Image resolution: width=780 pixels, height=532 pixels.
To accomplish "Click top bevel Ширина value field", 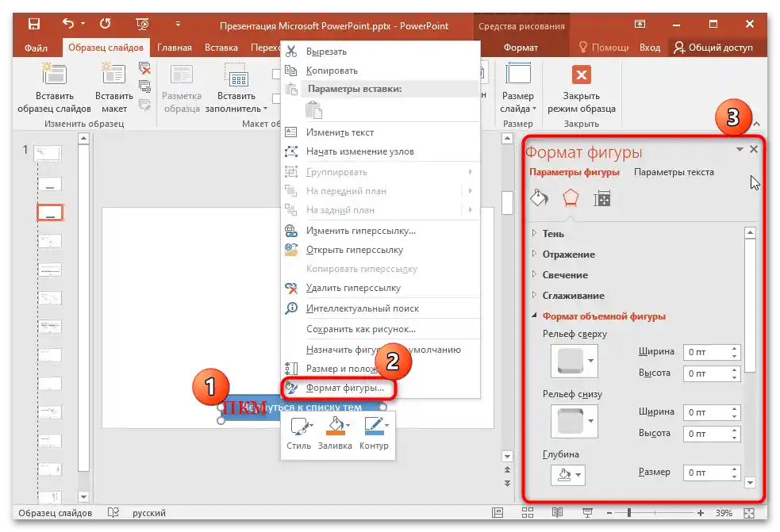I will tap(706, 353).
